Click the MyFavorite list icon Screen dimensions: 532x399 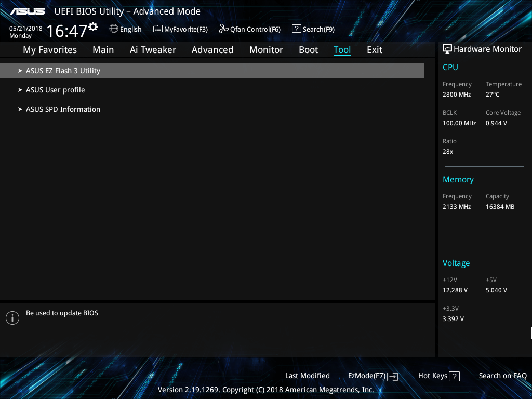tap(158, 29)
